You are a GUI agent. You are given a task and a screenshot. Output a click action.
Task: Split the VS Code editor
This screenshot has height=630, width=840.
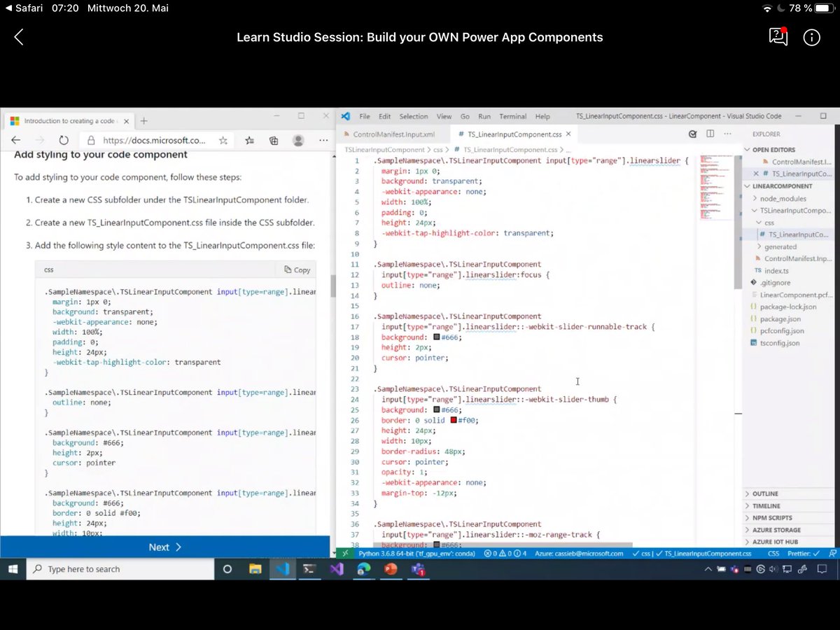[710, 134]
